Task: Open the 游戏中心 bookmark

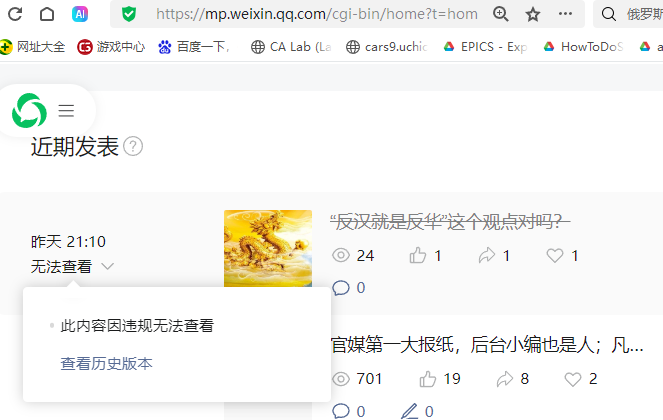Action: point(111,47)
